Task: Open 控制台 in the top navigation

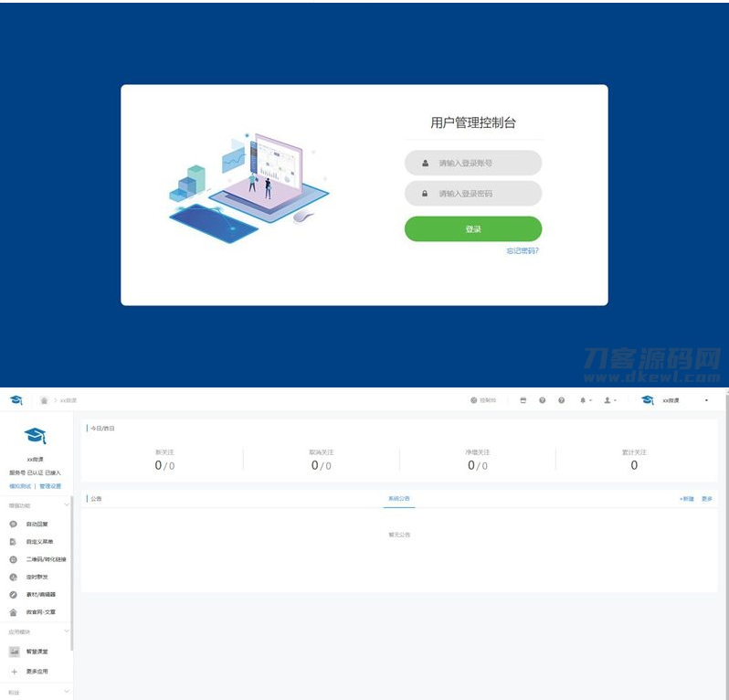Action: [x=483, y=400]
